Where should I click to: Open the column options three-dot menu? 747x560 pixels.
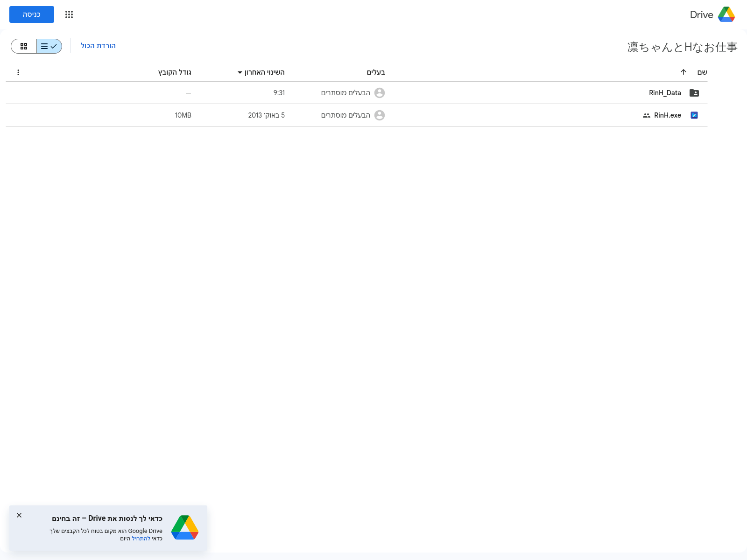18,72
